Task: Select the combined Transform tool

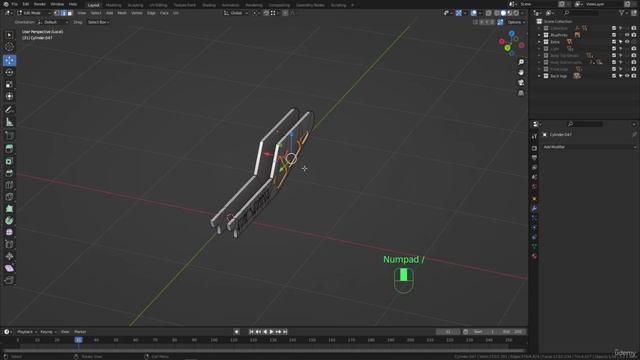Action: [9, 96]
